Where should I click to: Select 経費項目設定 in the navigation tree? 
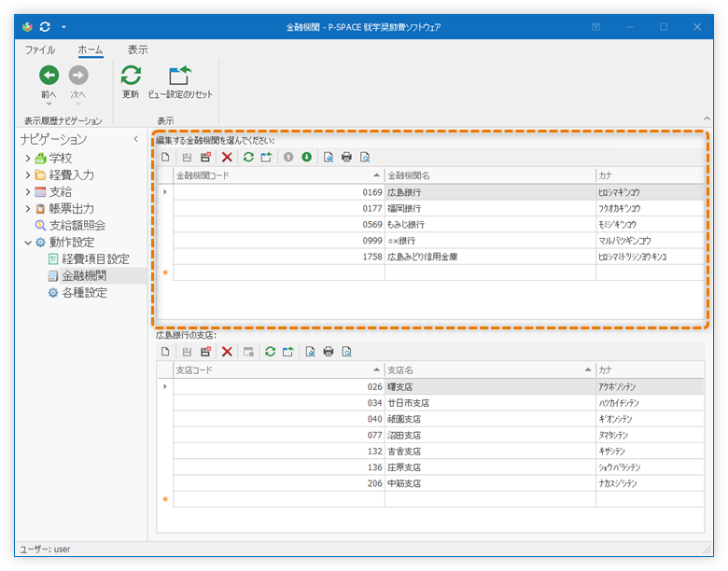click(95, 259)
